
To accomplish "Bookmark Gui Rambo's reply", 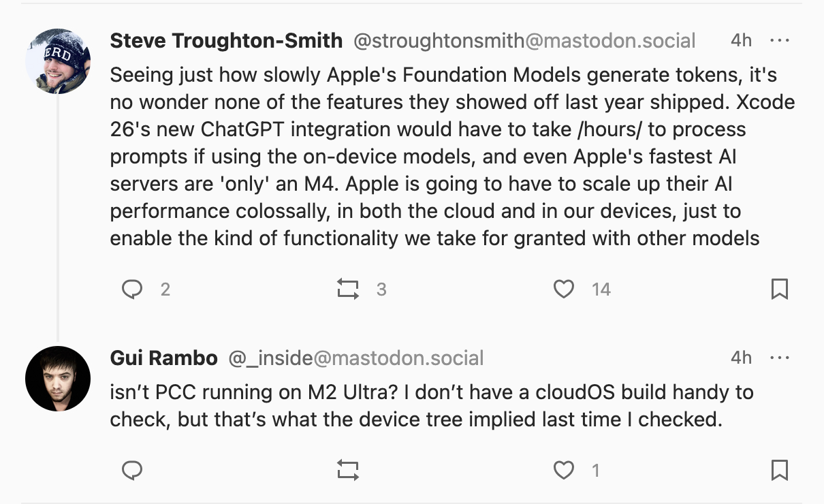I will [779, 470].
